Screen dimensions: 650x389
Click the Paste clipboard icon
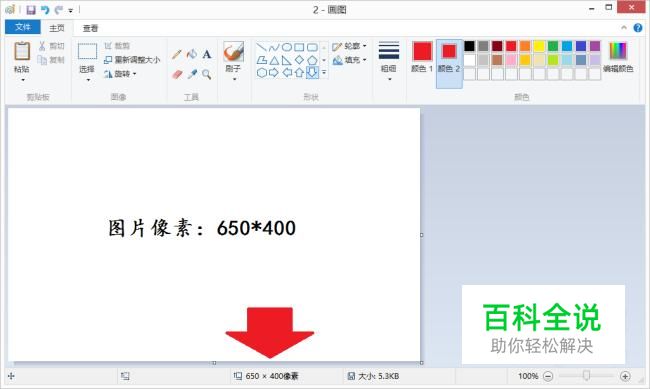click(22, 51)
